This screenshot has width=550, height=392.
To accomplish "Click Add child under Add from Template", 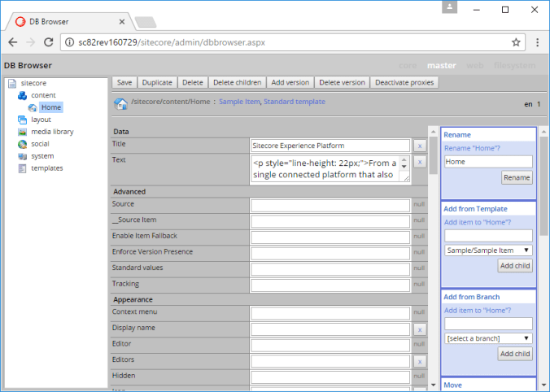I will pos(515,266).
